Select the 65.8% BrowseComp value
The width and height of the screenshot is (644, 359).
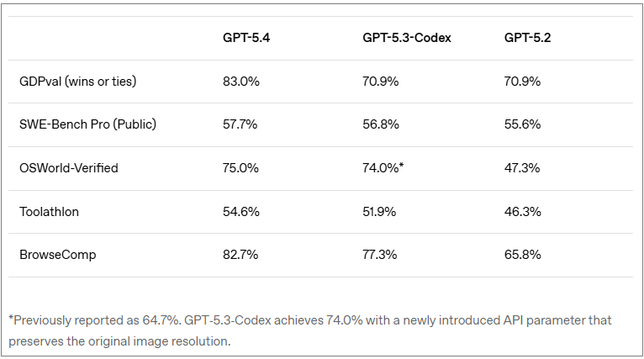tap(522, 255)
